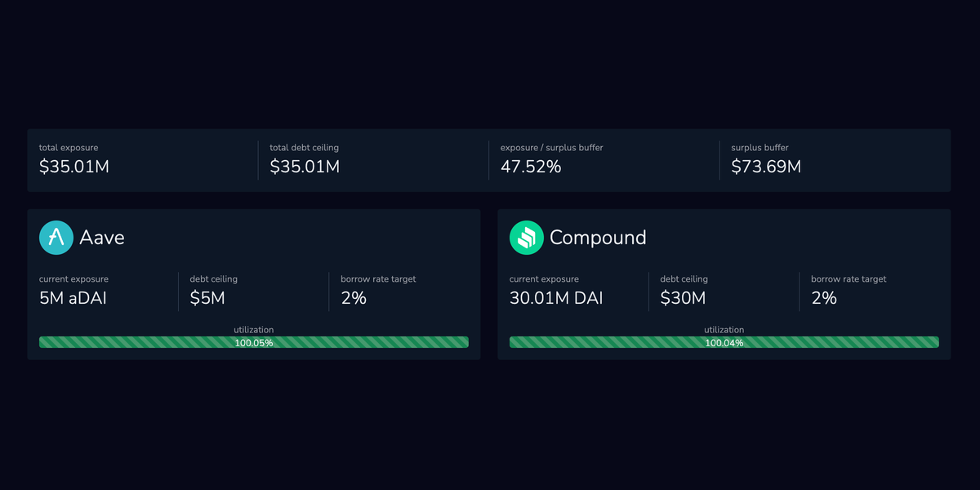Screen dimensions: 980x490
Task: Click the 30.01M DAI exposure value
Action: [x=556, y=298]
